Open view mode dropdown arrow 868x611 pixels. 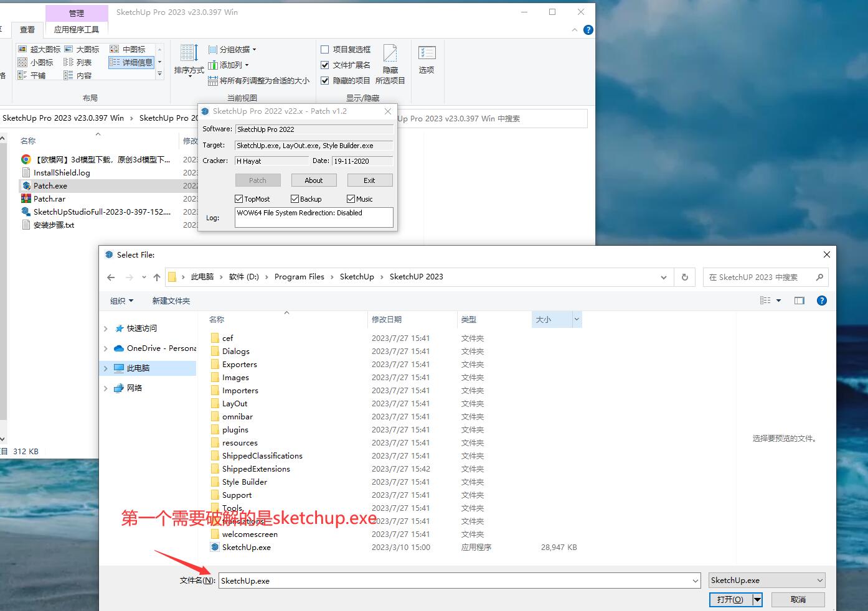click(x=779, y=301)
